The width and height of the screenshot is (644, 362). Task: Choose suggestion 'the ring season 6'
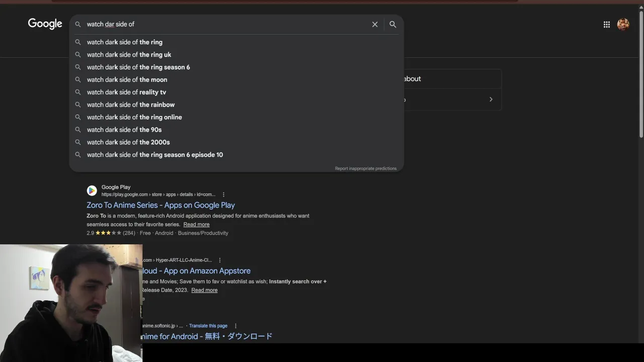(x=236, y=67)
